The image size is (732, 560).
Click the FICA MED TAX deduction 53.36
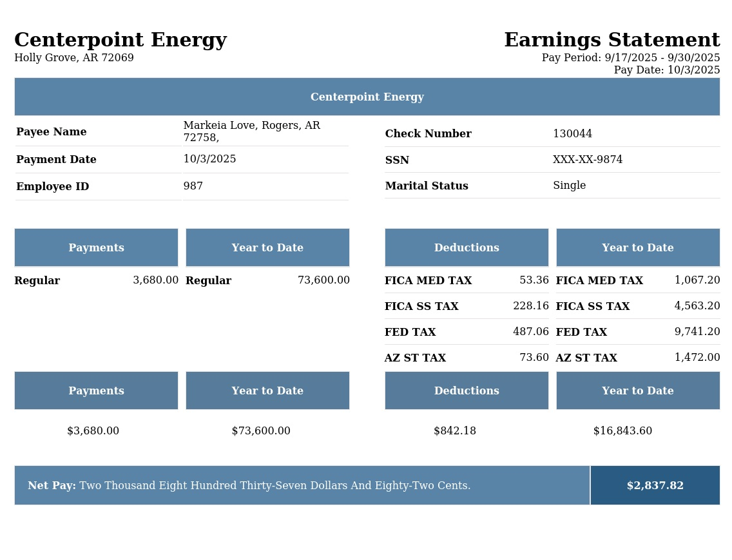pyautogui.click(x=534, y=280)
